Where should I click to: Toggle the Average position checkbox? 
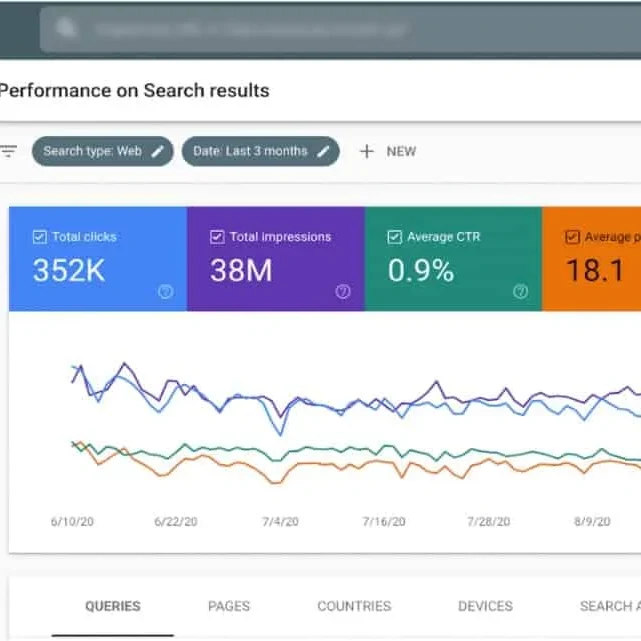(x=572, y=237)
